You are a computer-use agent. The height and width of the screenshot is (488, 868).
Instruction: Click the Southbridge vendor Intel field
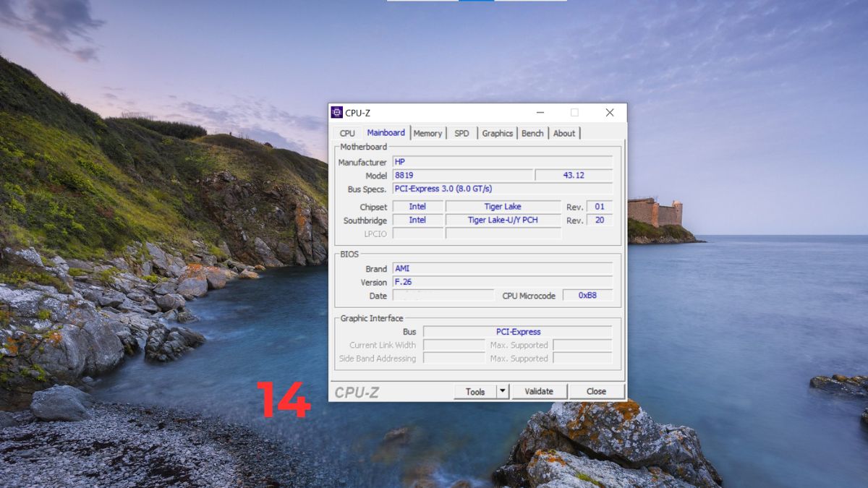pyautogui.click(x=417, y=220)
